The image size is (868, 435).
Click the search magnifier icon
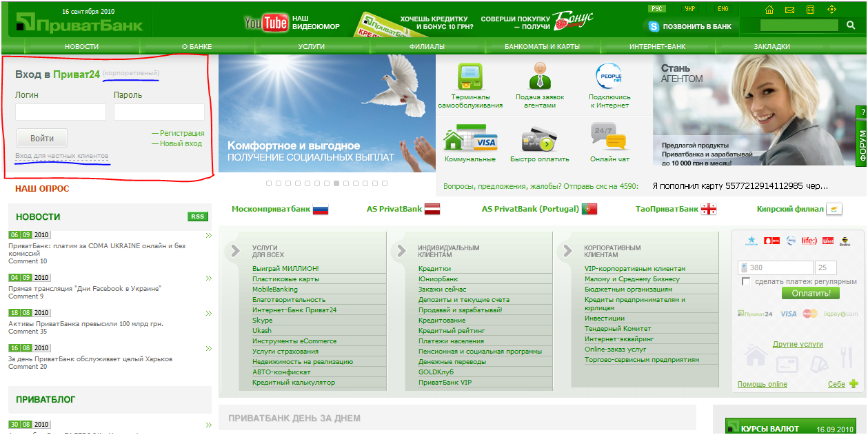[851, 26]
